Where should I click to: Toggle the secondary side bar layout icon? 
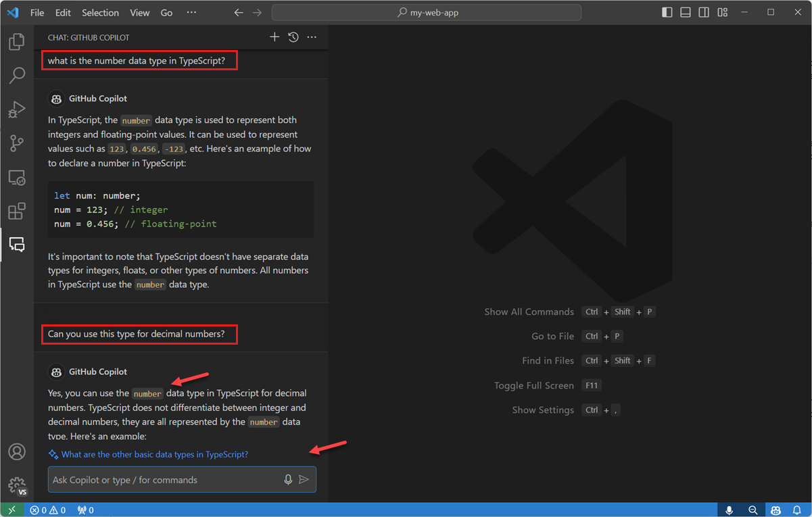704,12
